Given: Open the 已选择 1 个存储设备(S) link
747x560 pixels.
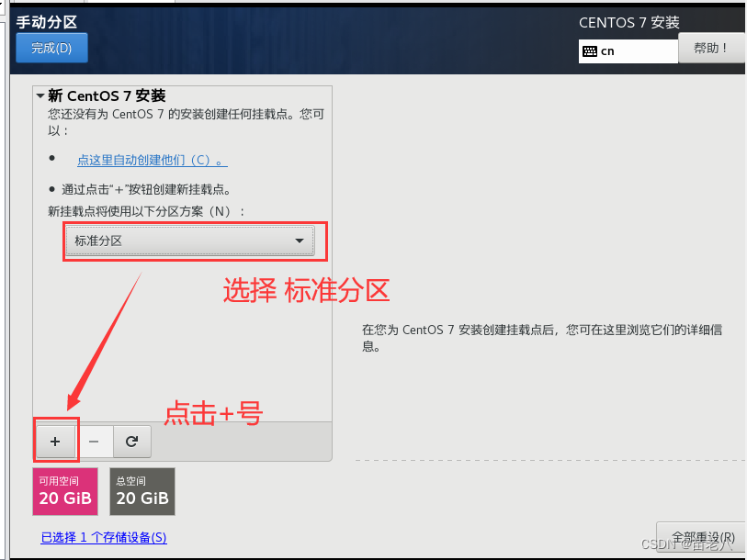Looking at the screenshot, I should 104,537.
